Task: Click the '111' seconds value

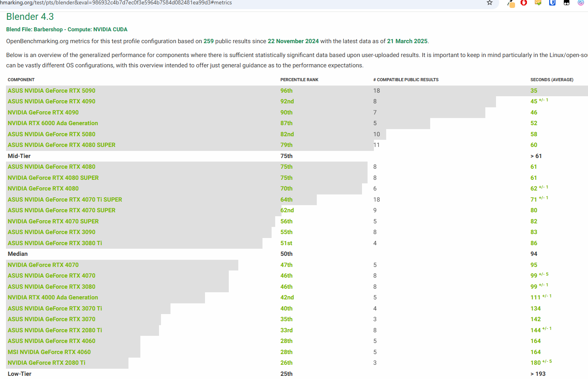Action: [535, 297]
